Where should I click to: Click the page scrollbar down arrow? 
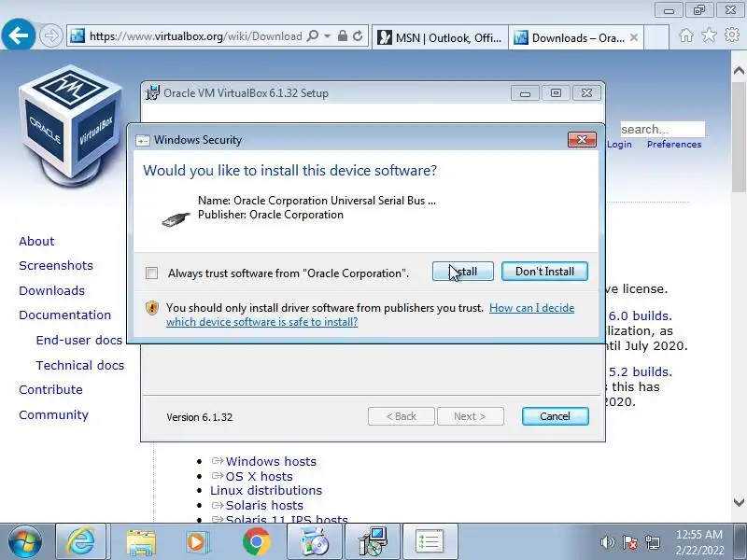[739, 502]
